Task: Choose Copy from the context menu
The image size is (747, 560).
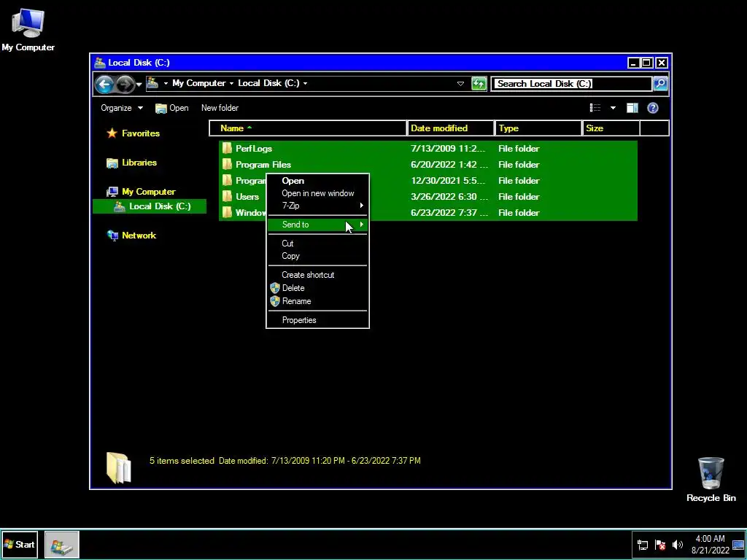Action: coord(318,256)
